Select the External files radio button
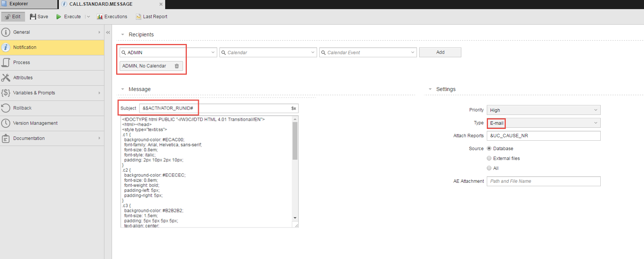Viewport: 644px width, 259px height. [489, 159]
